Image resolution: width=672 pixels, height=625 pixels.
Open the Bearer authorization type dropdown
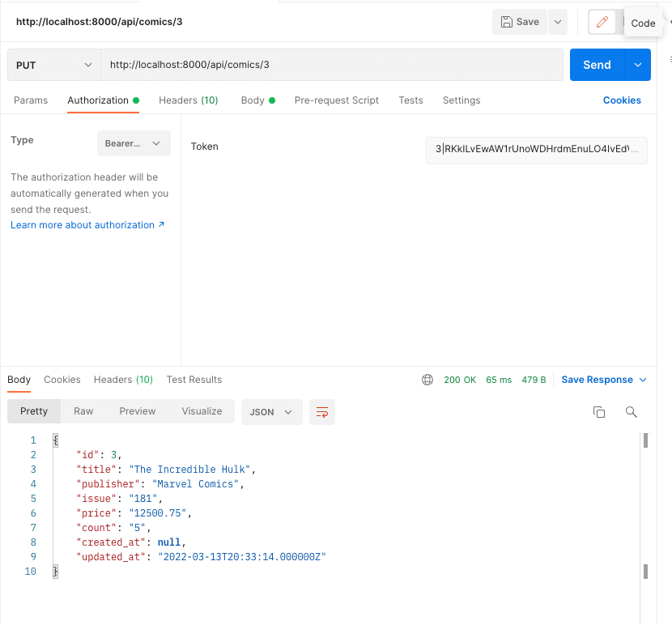click(x=134, y=143)
